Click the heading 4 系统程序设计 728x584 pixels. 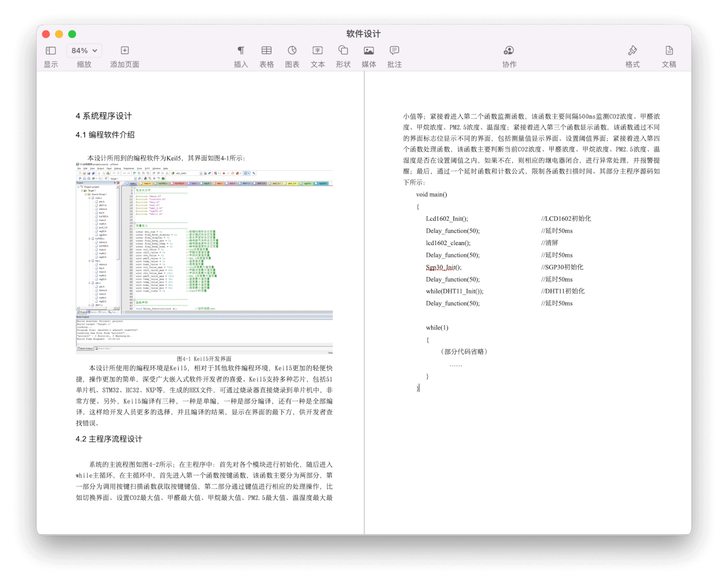(104, 116)
